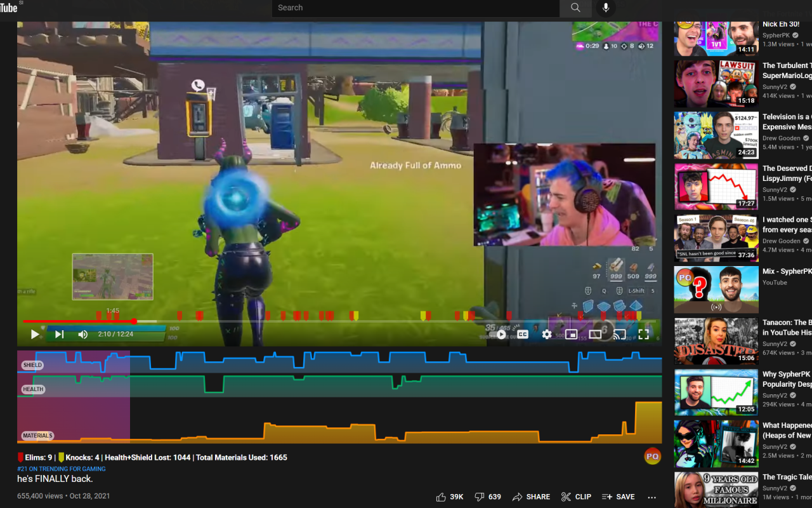Click the red progress scrubber handle

134,321
